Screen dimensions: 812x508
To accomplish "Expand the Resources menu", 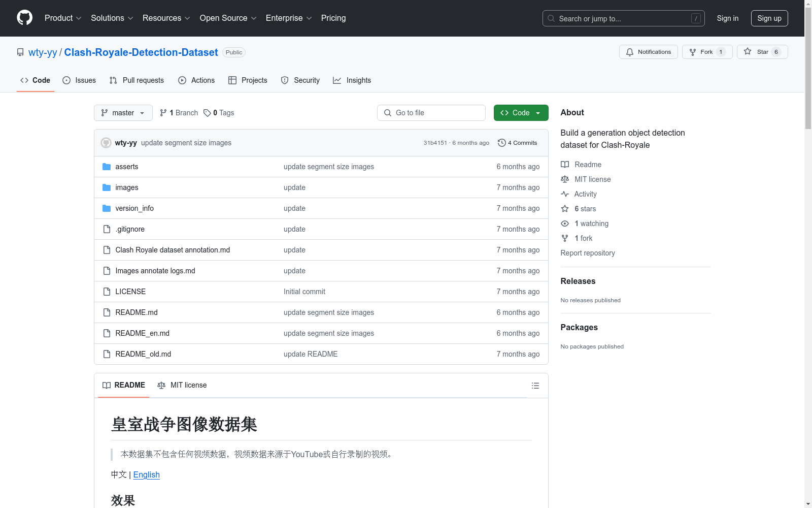I will [166, 18].
